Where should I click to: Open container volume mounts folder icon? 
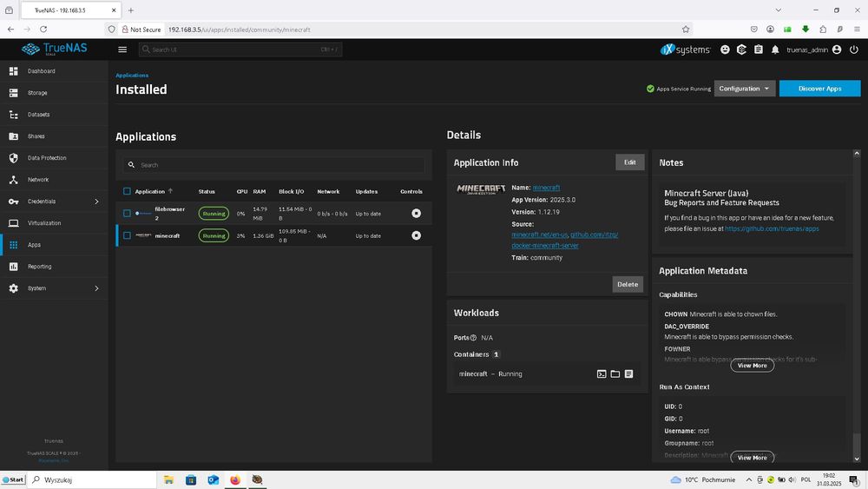coord(615,373)
